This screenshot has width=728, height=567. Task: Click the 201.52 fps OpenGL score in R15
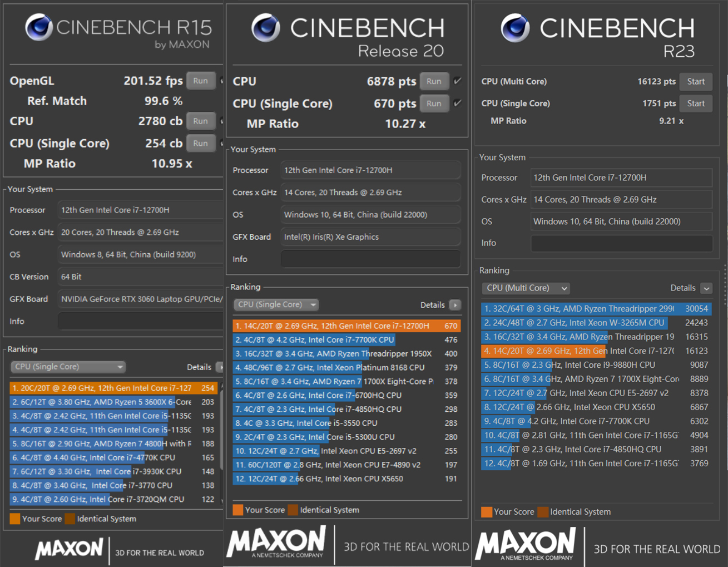click(x=153, y=81)
